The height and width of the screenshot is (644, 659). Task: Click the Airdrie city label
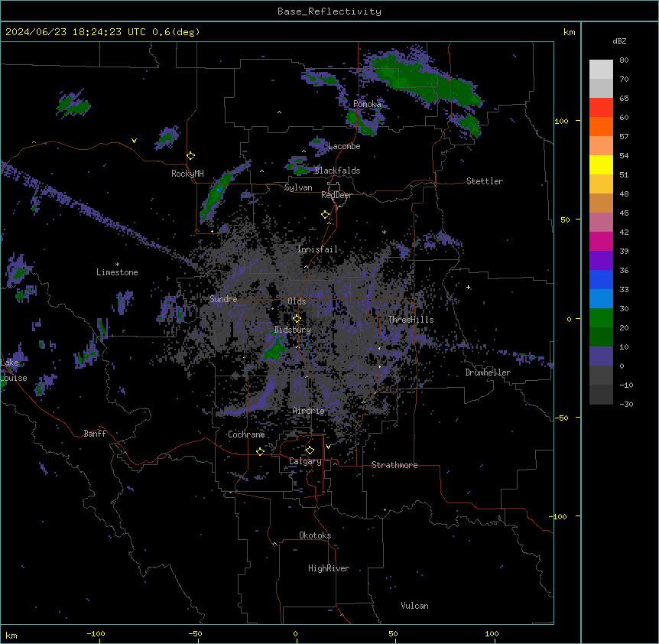(309, 411)
